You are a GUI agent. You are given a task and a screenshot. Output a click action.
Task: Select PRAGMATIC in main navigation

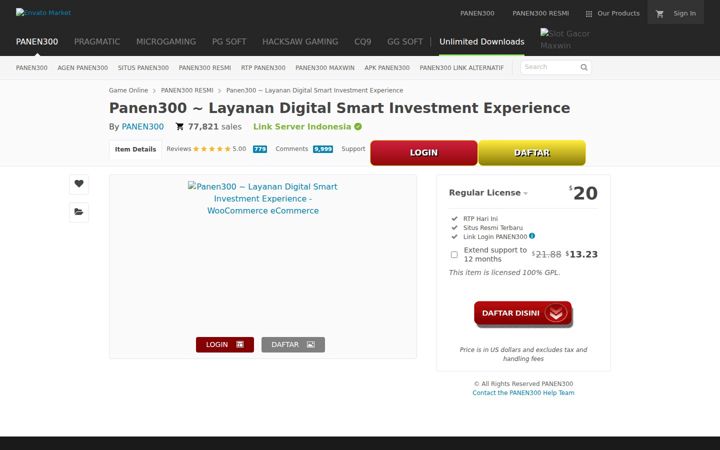[x=97, y=42]
